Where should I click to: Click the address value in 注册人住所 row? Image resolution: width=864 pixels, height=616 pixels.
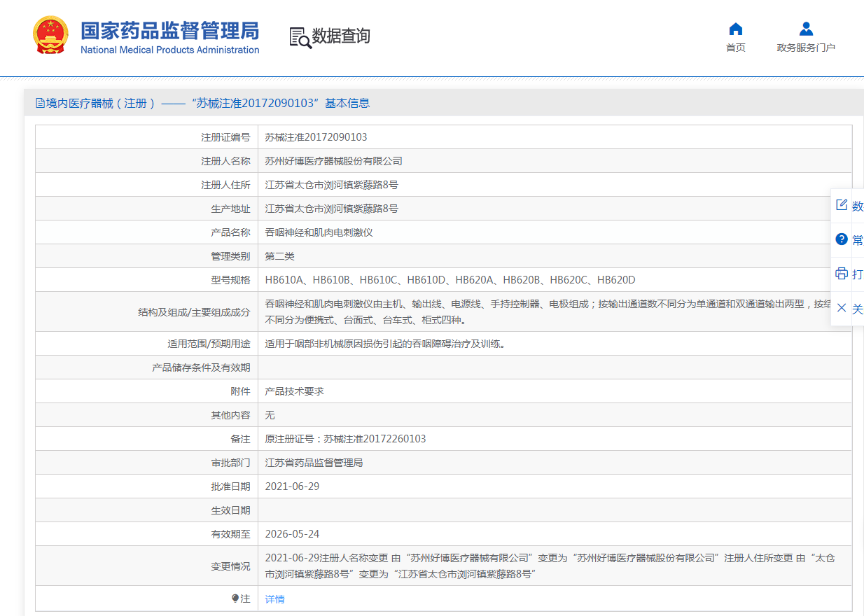coord(332,185)
